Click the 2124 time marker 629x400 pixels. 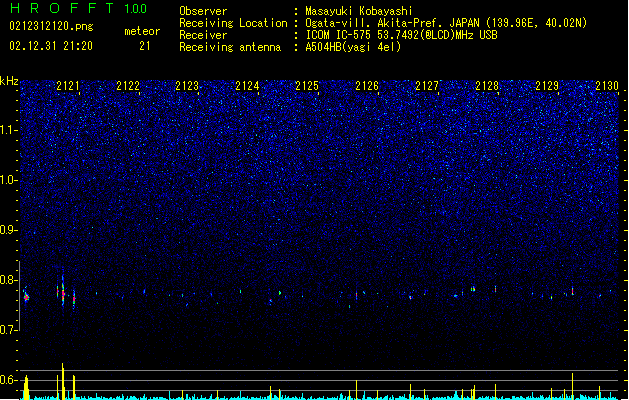tap(248, 86)
